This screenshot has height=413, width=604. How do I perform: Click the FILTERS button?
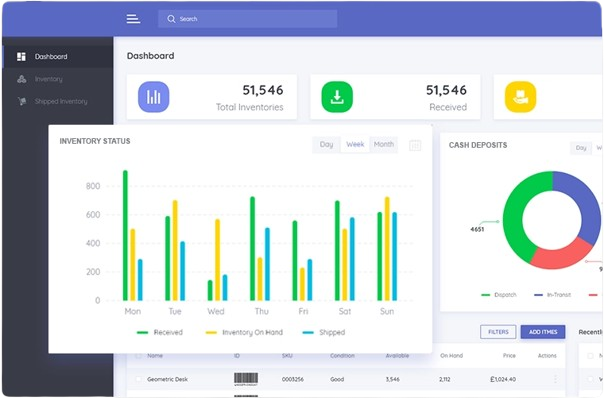(x=498, y=332)
